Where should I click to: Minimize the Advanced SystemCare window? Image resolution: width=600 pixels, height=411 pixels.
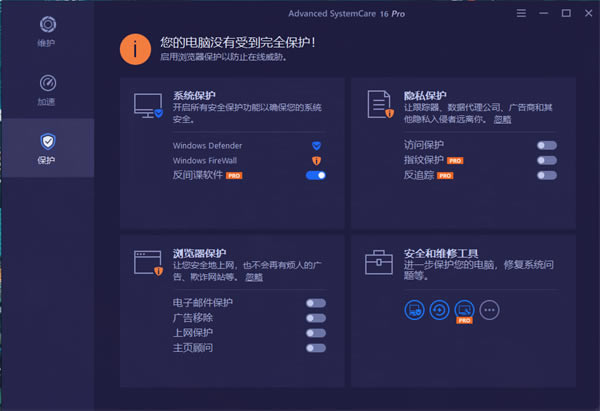click(x=544, y=13)
